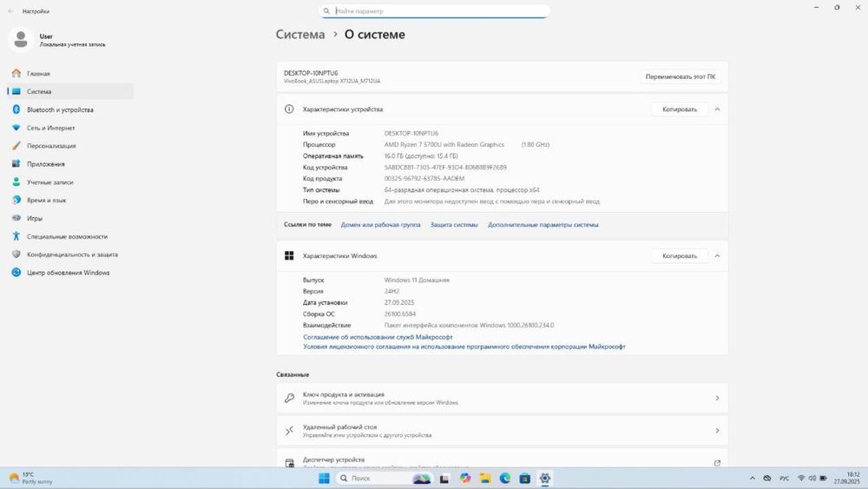Open File Explorer from the taskbar
Screen dimensions: 868x489
[x=485, y=479]
